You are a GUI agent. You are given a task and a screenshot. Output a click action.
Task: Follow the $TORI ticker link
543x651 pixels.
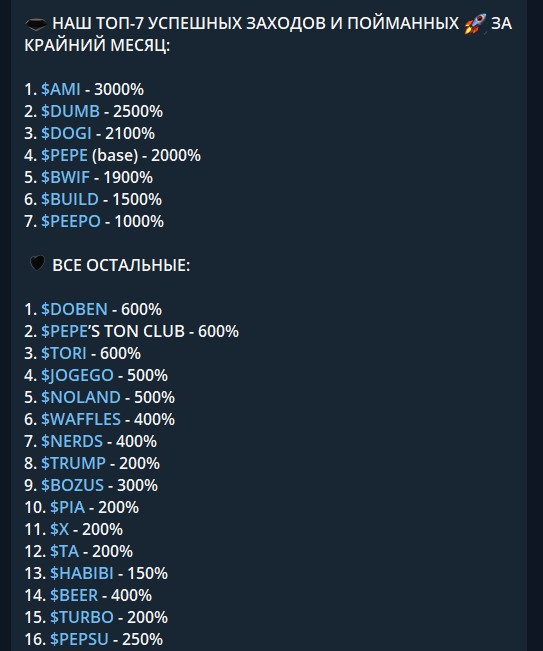[x=64, y=353]
